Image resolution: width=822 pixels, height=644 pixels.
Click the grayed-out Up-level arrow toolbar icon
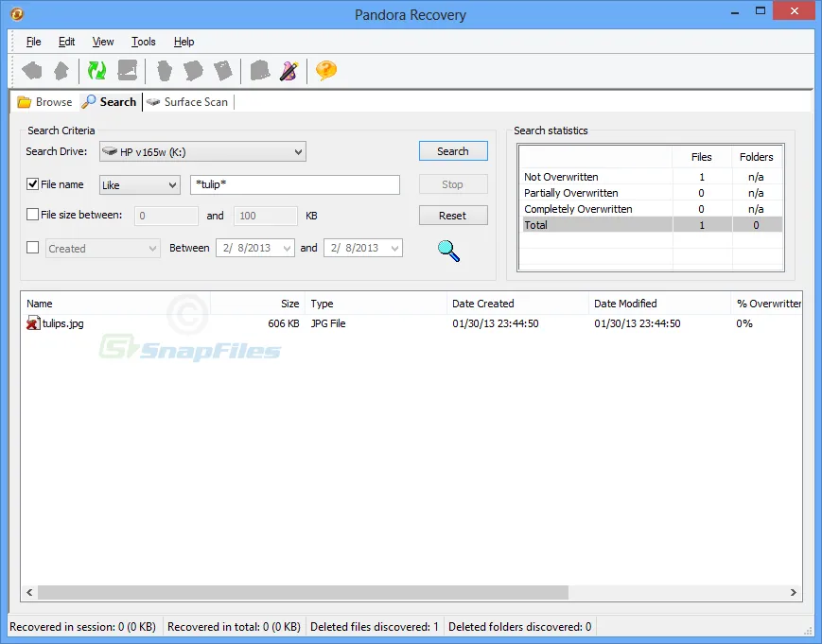click(x=61, y=70)
